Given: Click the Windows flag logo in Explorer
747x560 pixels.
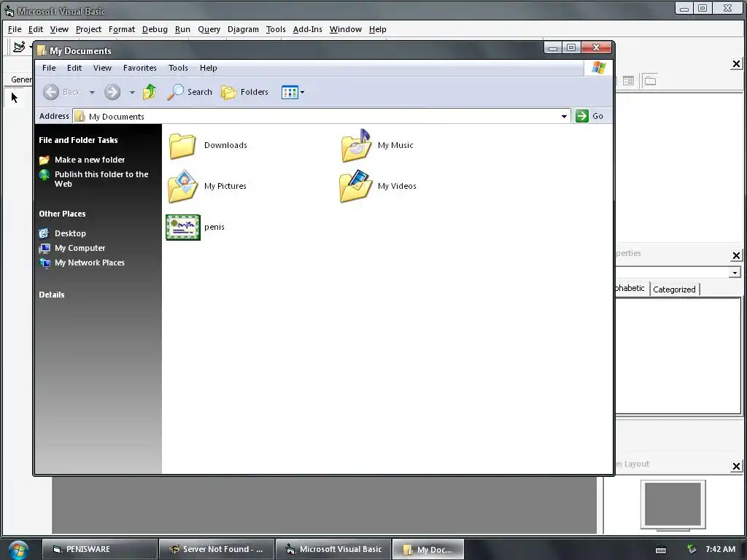Looking at the screenshot, I should [598, 68].
